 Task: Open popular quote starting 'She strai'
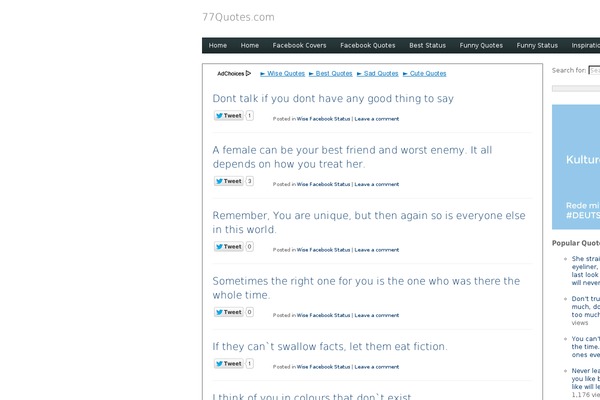click(x=585, y=271)
